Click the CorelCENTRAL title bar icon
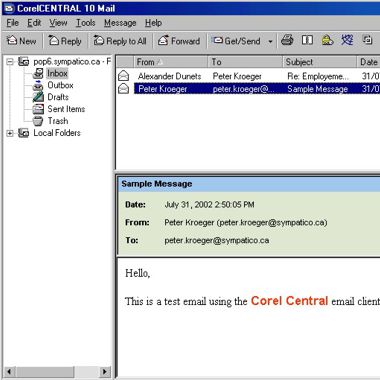The height and width of the screenshot is (380, 380). [9, 8]
